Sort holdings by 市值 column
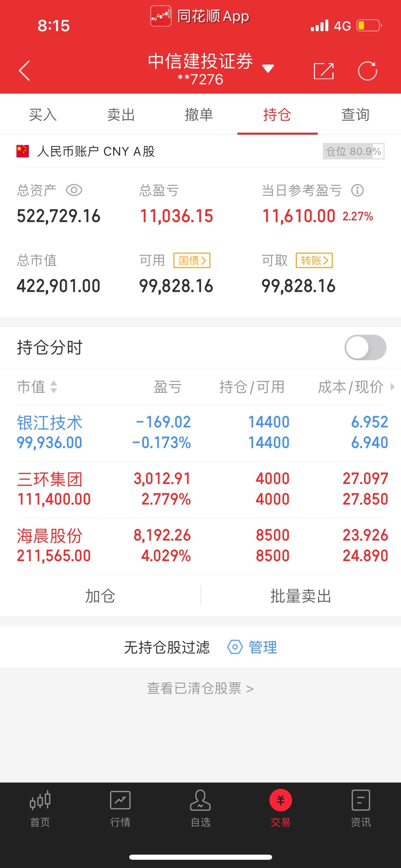Image resolution: width=401 pixels, height=868 pixels. point(37,387)
